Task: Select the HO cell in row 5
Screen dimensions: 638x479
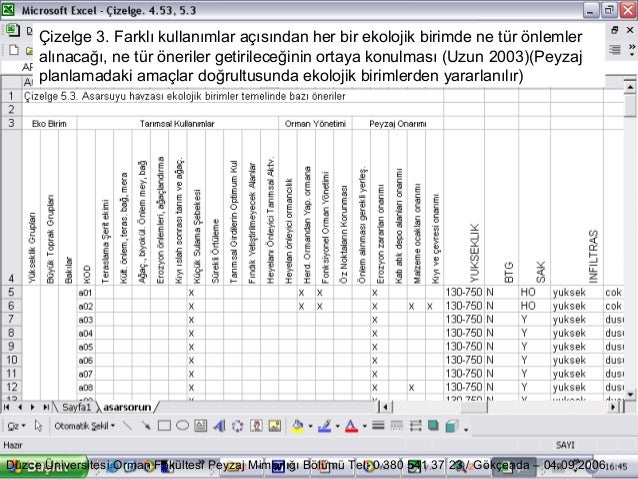Action: (534, 293)
